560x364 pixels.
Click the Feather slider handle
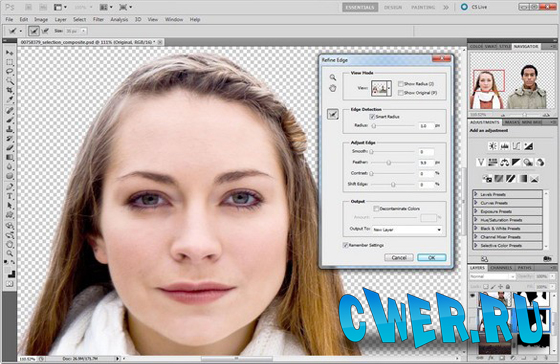coord(389,163)
